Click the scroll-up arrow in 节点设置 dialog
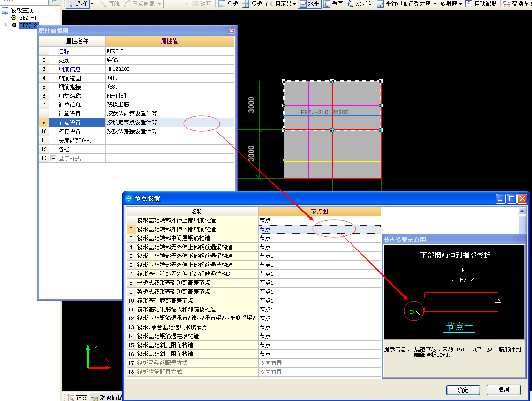The width and height of the screenshot is (532, 401). click(x=522, y=211)
